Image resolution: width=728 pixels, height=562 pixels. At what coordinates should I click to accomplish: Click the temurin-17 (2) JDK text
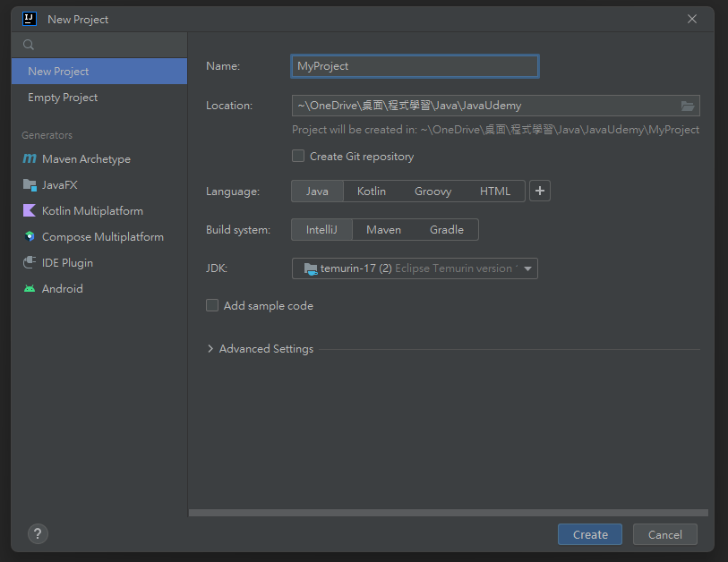pyautogui.click(x=356, y=268)
